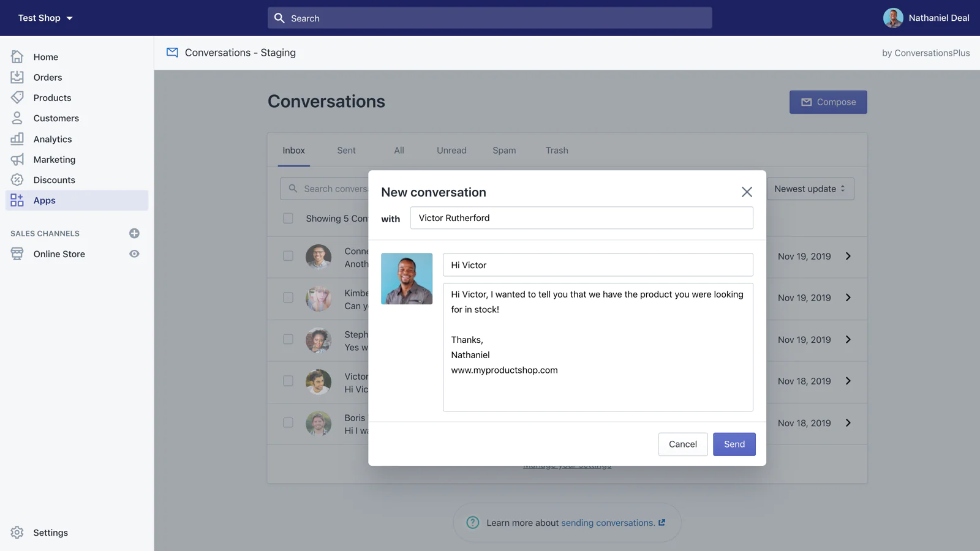Click the Discounts badge icon
980x551 pixels.
(x=17, y=180)
